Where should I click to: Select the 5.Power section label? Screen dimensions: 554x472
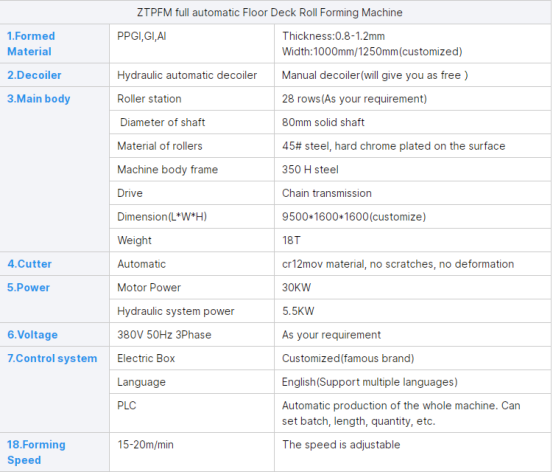(x=28, y=288)
